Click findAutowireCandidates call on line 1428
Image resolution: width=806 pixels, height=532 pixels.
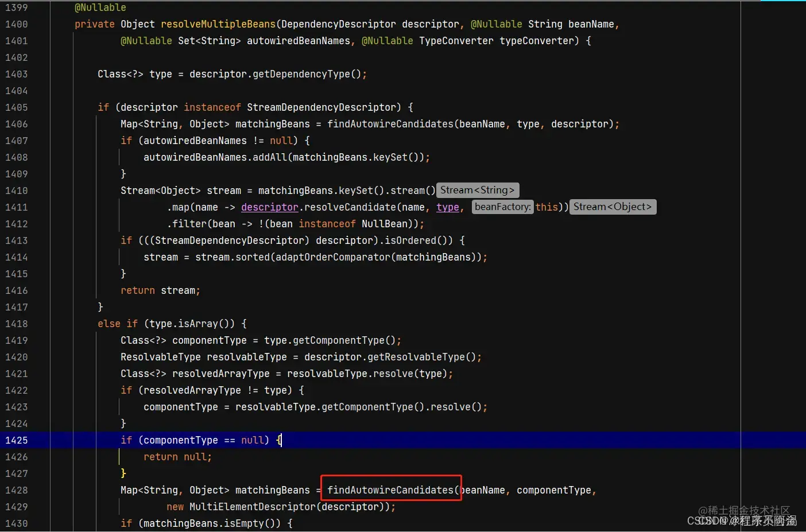390,490
